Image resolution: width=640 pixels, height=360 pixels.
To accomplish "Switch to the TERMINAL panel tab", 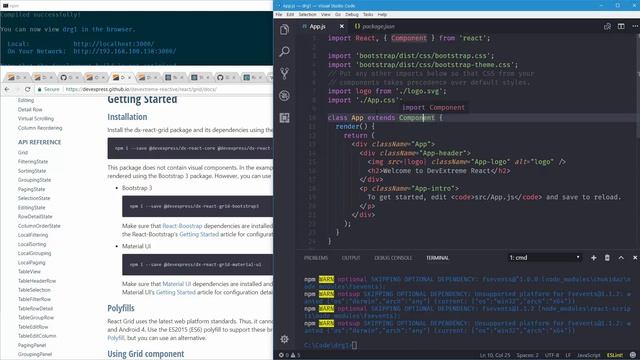I will coord(438,258).
